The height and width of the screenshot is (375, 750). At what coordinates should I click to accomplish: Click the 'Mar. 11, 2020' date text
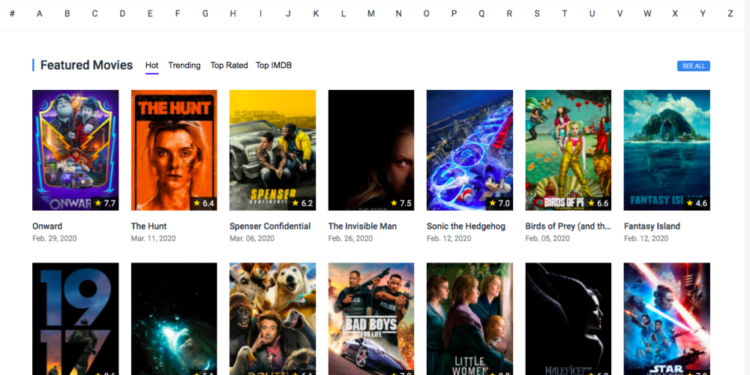(x=154, y=238)
